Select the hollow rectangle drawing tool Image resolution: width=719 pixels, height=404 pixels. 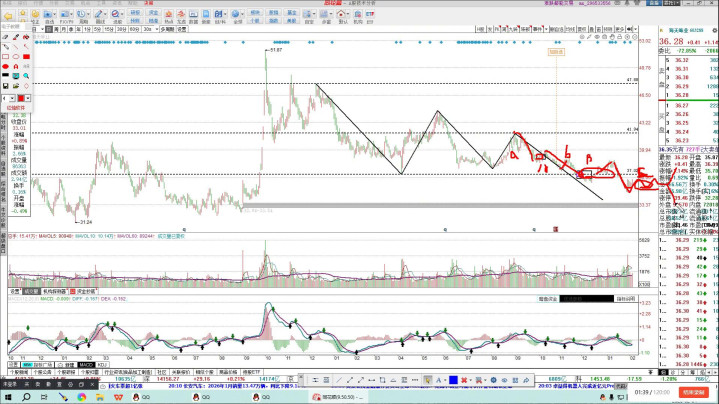[6, 56]
